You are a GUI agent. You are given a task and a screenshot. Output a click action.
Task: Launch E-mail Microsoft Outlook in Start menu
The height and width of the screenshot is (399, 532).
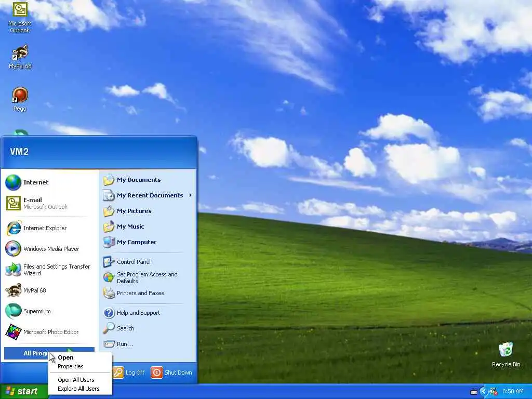click(x=49, y=203)
